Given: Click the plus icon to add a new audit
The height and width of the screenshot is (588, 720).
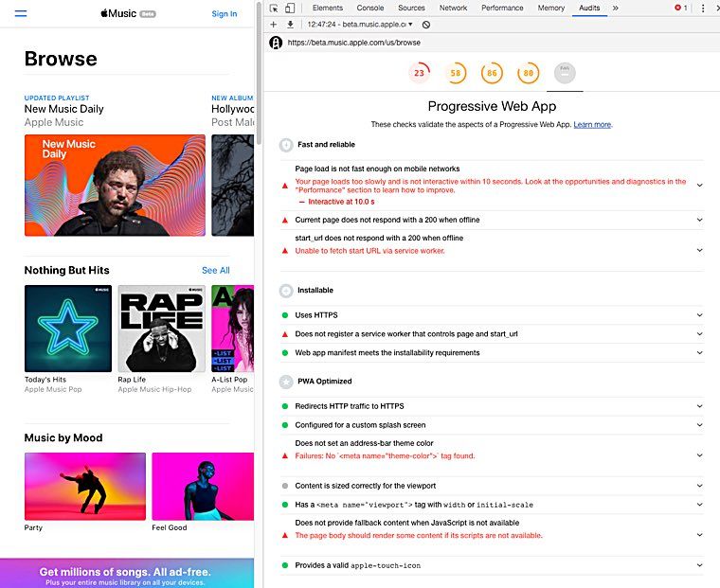Looking at the screenshot, I should [x=273, y=25].
